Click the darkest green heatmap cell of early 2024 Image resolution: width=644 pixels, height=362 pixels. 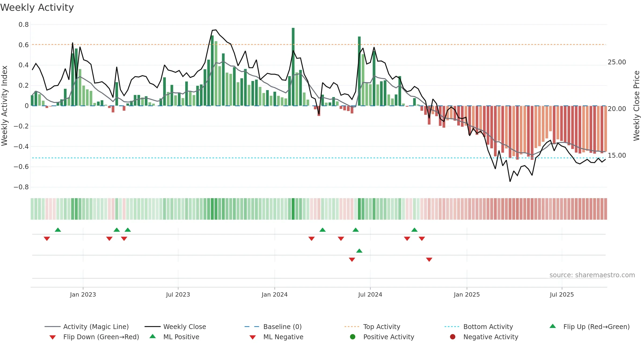coord(293,209)
